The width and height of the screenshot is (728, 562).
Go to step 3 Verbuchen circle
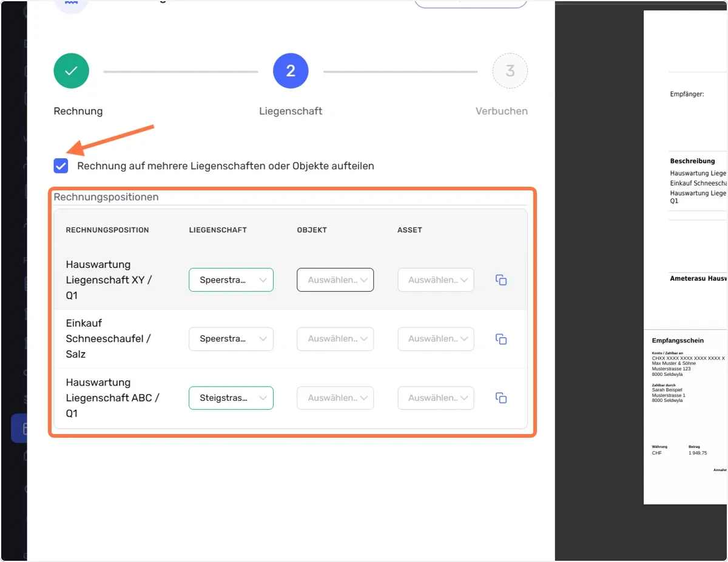[x=510, y=71]
